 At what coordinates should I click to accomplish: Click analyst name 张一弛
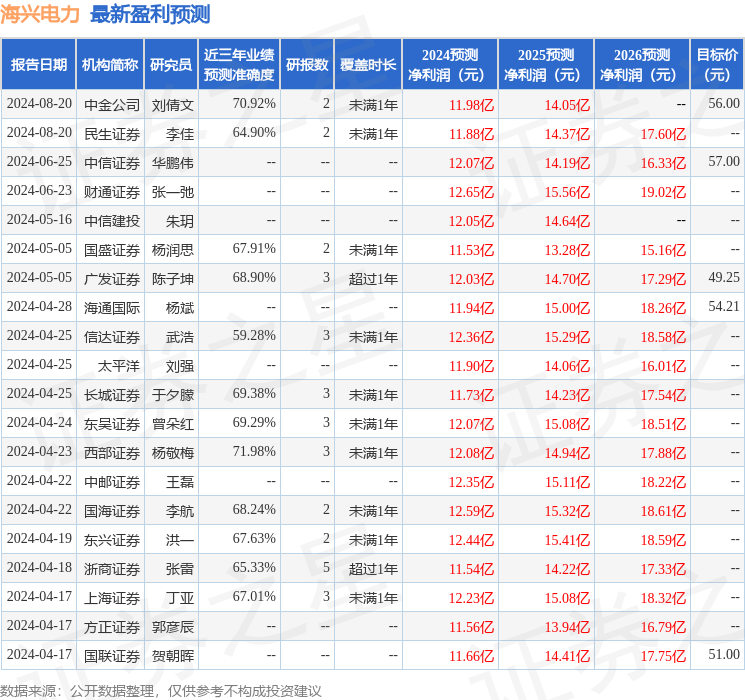coord(173,192)
